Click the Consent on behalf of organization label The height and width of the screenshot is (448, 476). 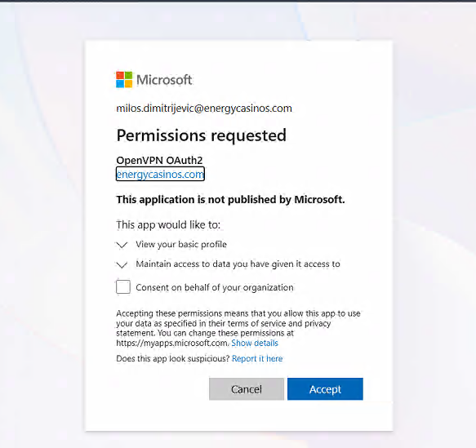point(215,287)
